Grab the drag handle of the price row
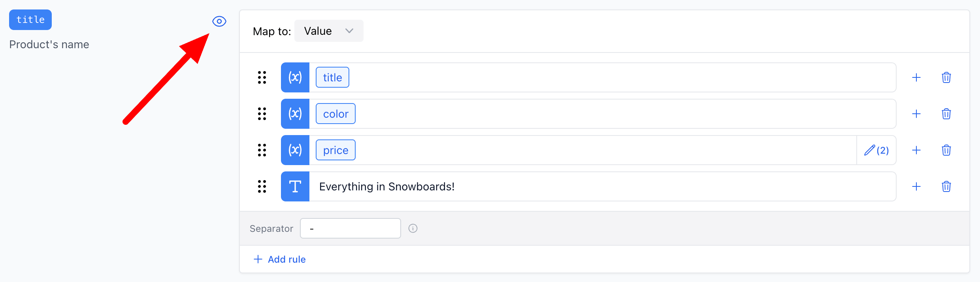 [262, 150]
